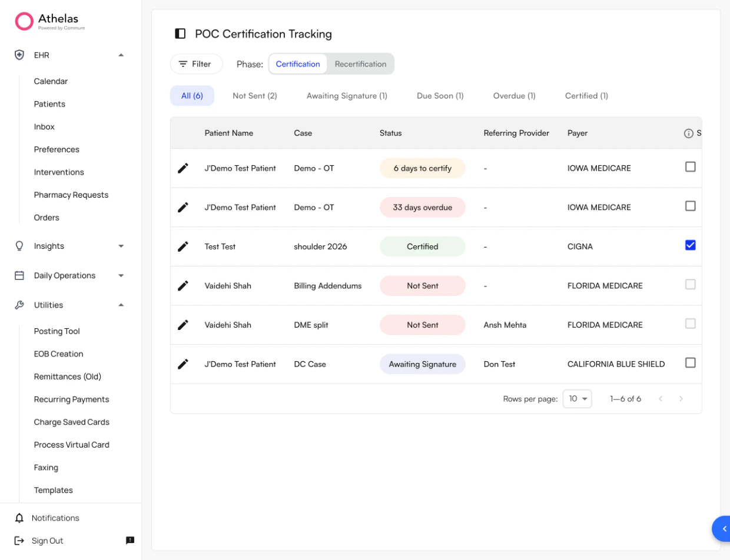The width and height of the screenshot is (730, 560).
Task: Edit J'Demo Test Patient's Demo - OT case with pencil icon
Action: coord(183,168)
